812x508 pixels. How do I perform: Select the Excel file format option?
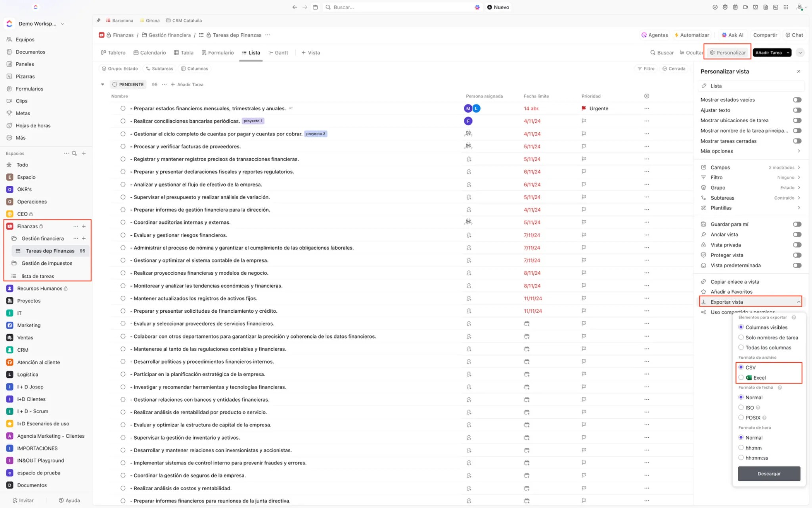741,377
